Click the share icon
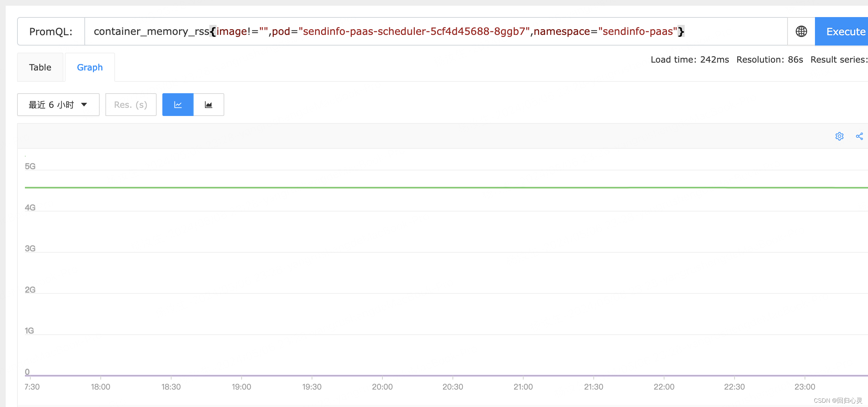The image size is (868, 407). [x=860, y=136]
